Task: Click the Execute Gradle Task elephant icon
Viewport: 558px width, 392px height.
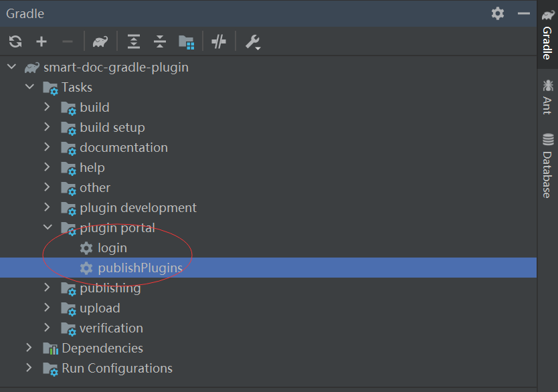Action: tap(100, 41)
